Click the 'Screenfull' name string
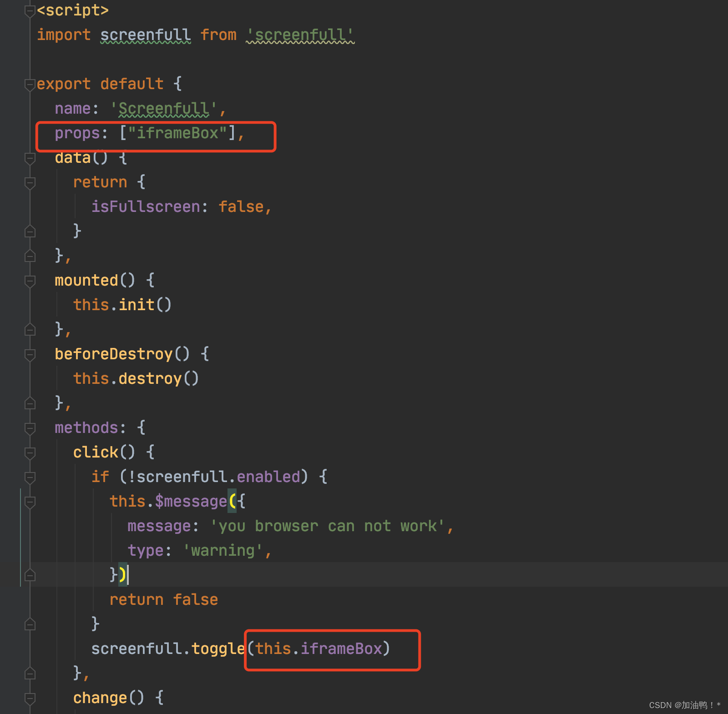 pyautogui.click(x=164, y=108)
